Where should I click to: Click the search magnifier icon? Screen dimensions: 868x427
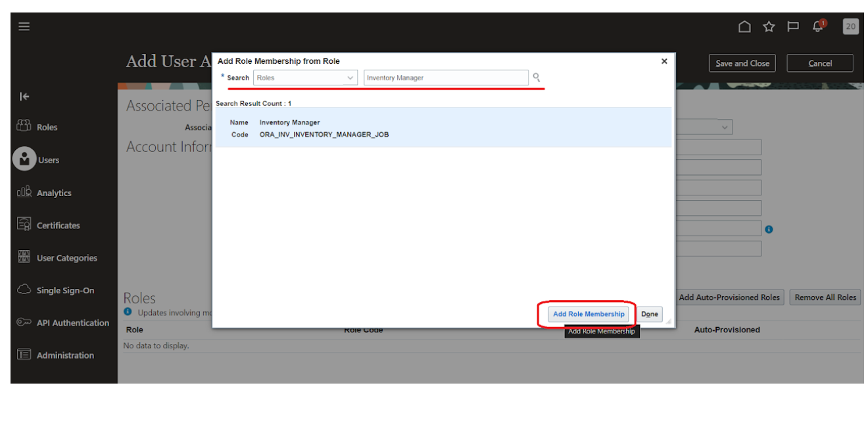click(537, 78)
